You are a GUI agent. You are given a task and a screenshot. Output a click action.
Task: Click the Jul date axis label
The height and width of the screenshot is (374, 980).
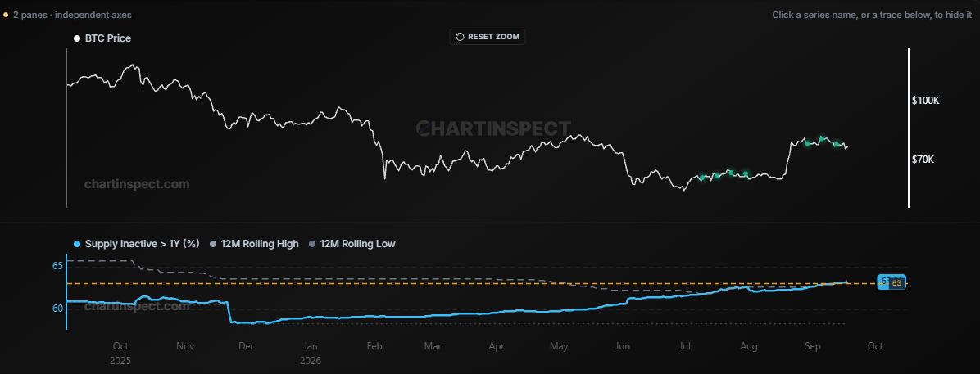point(685,346)
